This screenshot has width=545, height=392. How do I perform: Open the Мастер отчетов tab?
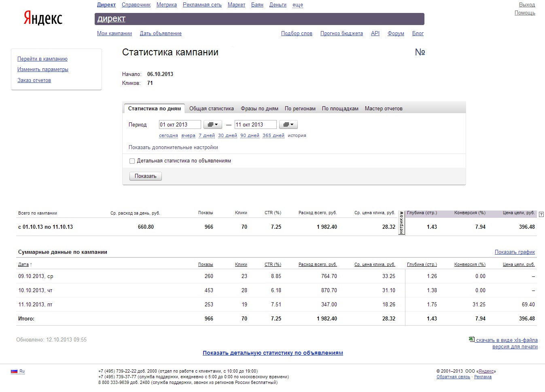384,108
